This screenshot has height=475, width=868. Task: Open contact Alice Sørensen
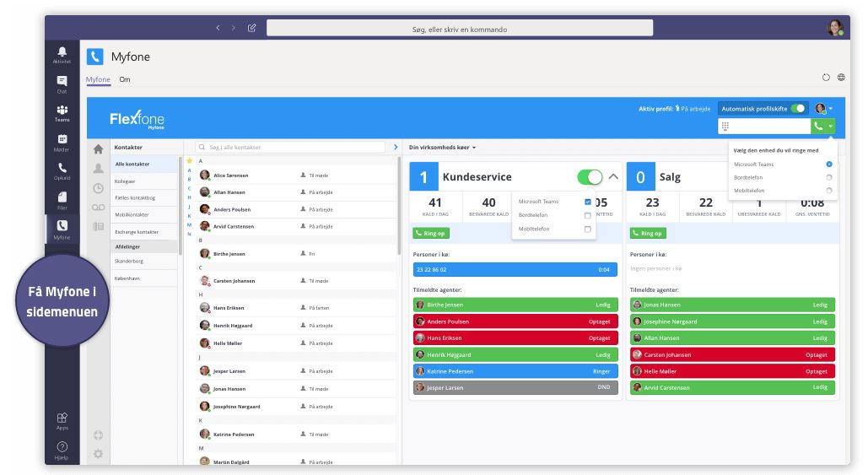296,175
